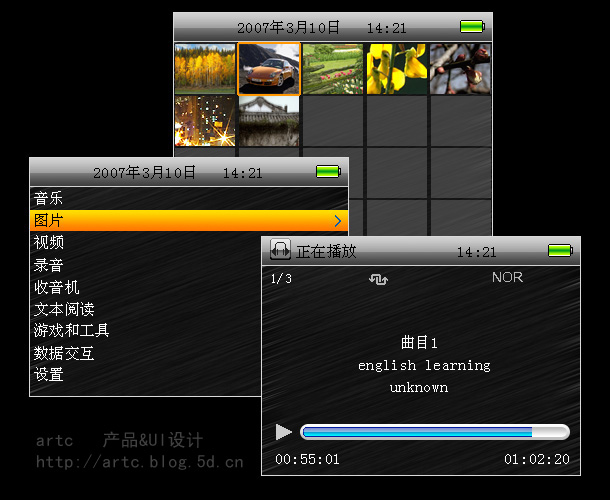Open the yellow autumn forest thumbnail
Image resolution: width=610 pixels, height=500 pixels.
(x=205, y=69)
